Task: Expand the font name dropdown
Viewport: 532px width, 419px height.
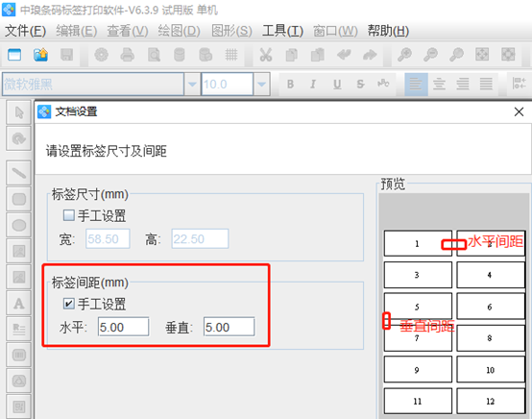Action: click(192, 84)
